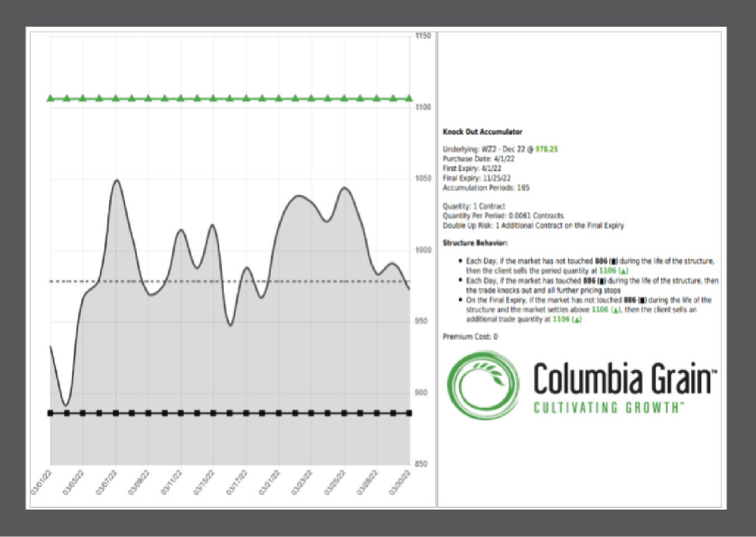Click the 03/11/22 x-axis date label
The height and width of the screenshot is (537, 756).
[171, 483]
